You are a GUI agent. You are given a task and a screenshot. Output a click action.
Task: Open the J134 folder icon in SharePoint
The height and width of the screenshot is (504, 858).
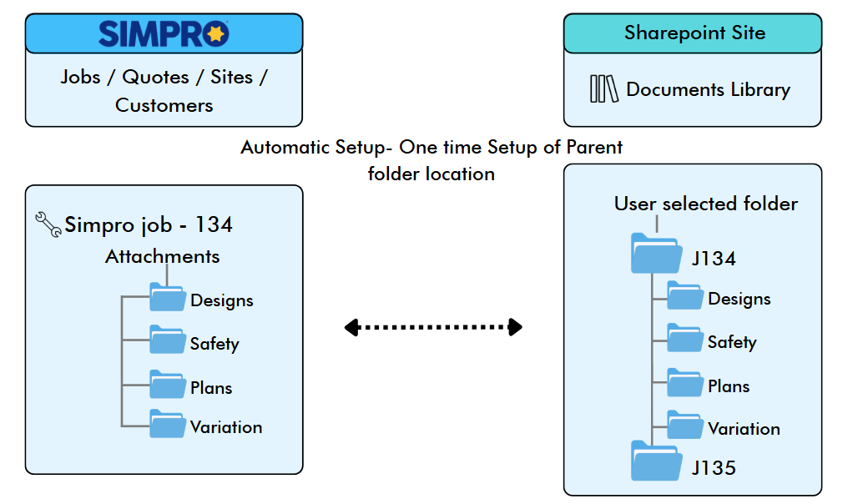click(656, 254)
